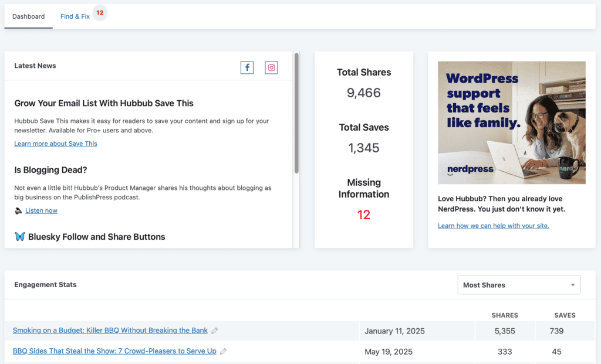The width and height of the screenshot is (601, 364).
Task: Click the SHARES column header
Action: pos(505,315)
